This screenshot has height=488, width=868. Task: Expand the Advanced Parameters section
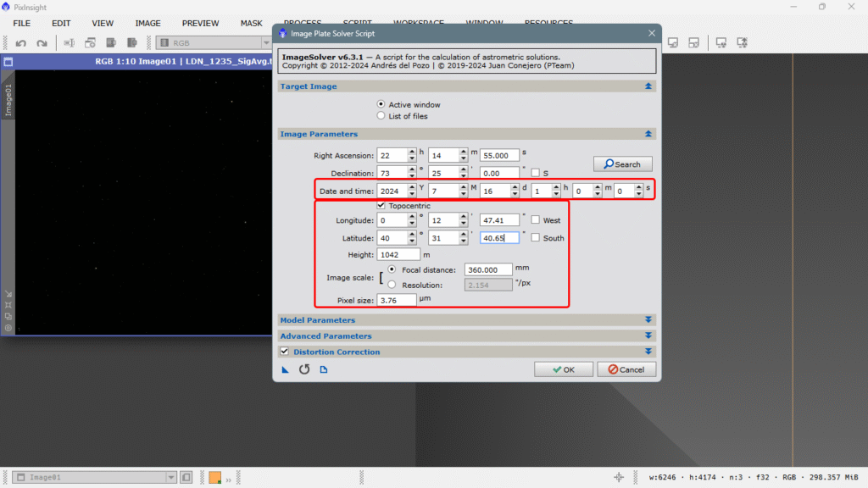pyautogui.click(x=648, y=336)
